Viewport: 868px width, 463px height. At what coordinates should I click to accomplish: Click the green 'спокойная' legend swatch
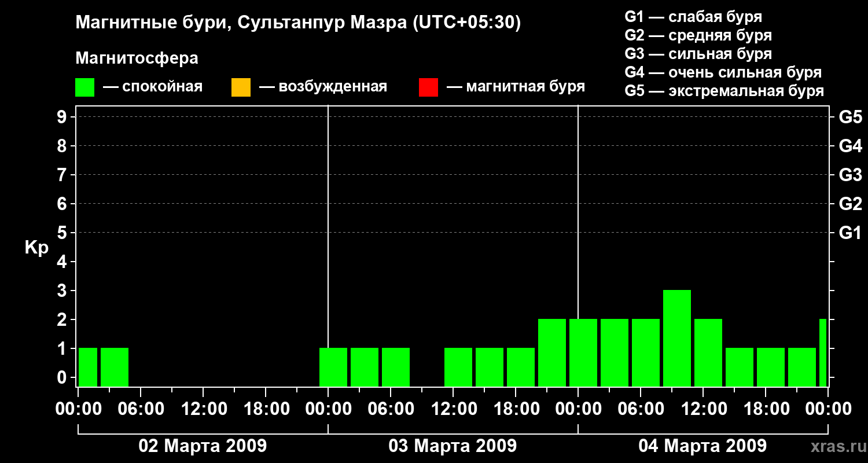84,87
